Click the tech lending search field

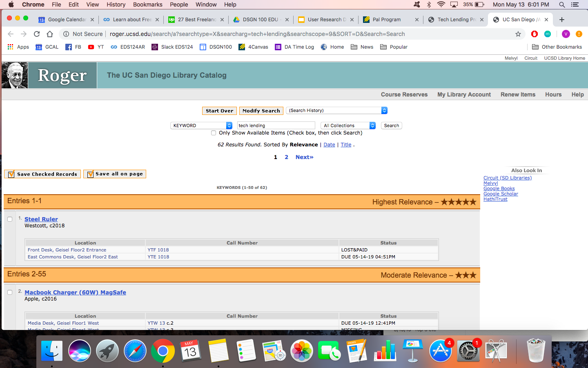pos(276,126)
